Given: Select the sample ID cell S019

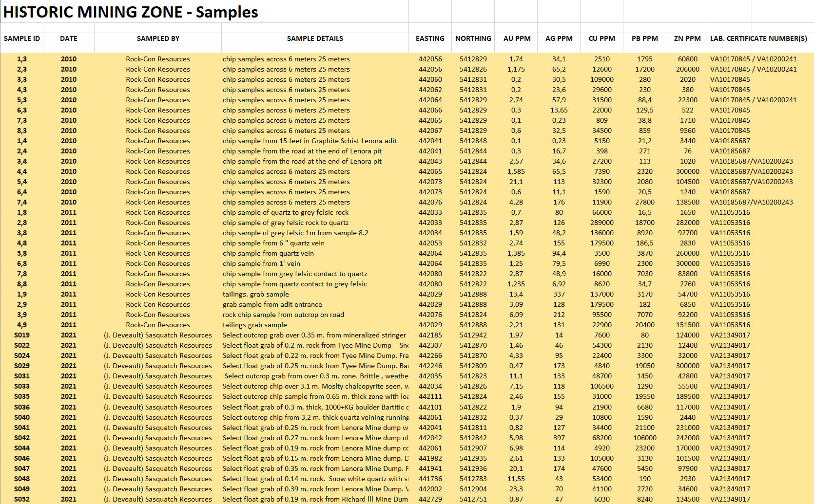Looking at the screenshot, I should (22, 335).
